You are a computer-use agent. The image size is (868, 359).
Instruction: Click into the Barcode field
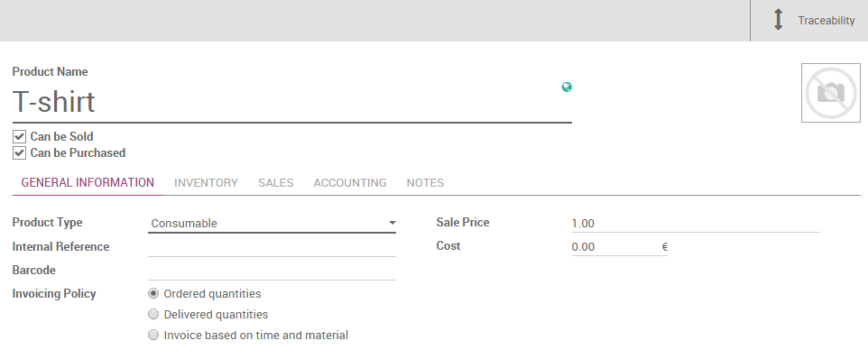coord(272,271)
